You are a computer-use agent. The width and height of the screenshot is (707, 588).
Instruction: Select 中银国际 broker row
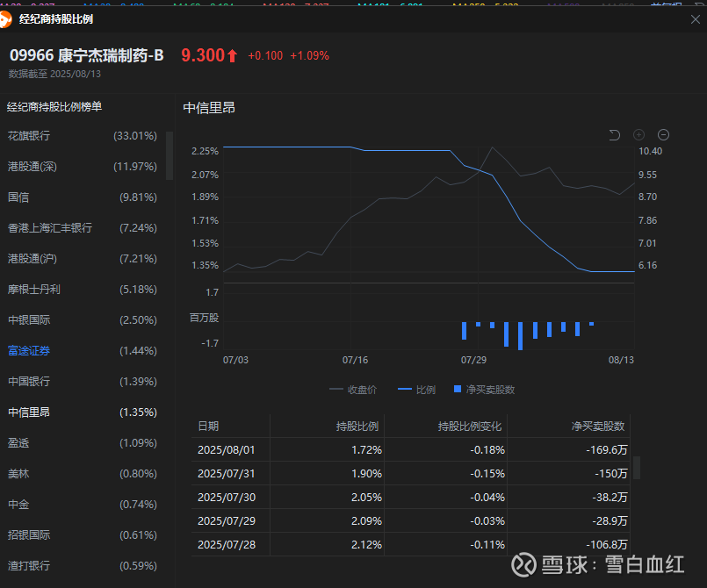click(83, 320)
